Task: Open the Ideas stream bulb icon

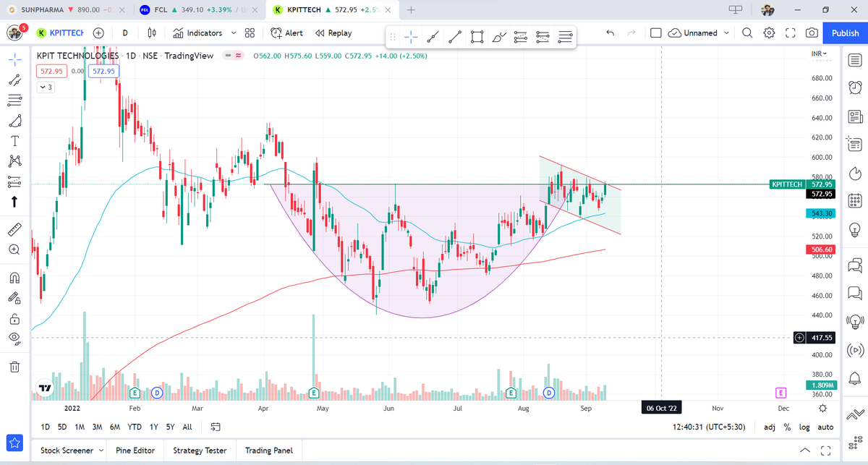Action: click(x=854, y=320)
